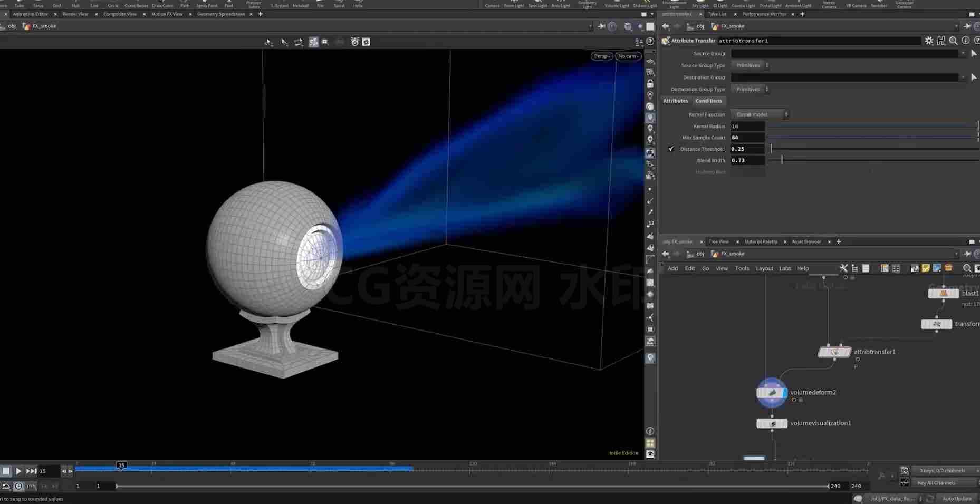
Task: Click the arrow selector beside Source Group
Action: pos(974,53)
